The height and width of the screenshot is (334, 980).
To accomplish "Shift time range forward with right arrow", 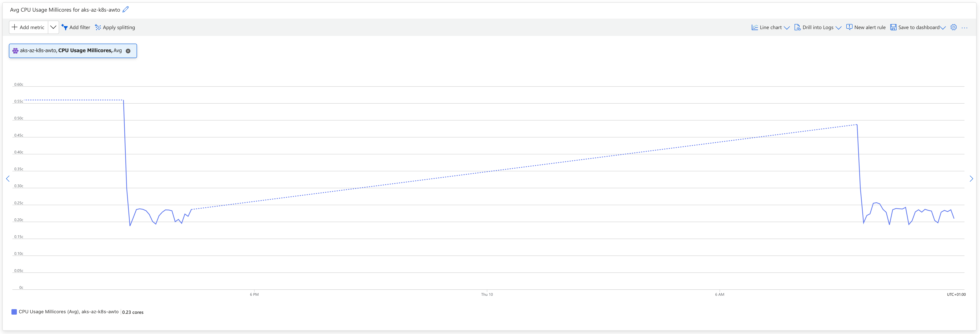I will tap(971, 179).
